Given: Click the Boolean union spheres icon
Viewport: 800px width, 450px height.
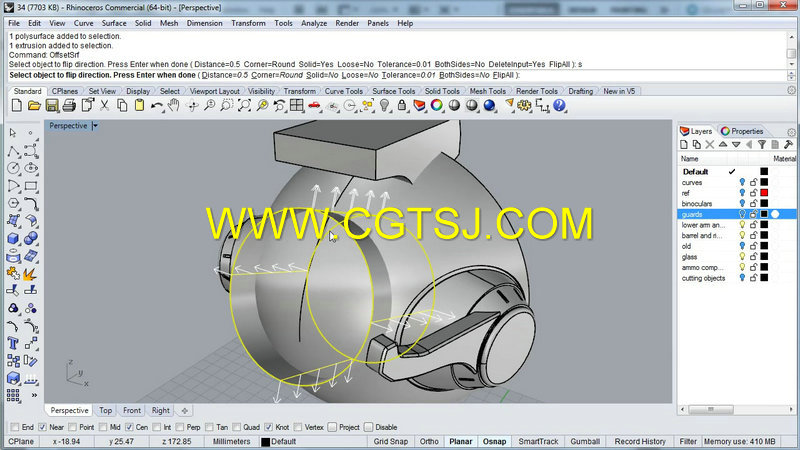Looking at the screenshot, I should [x=31, y=238].
